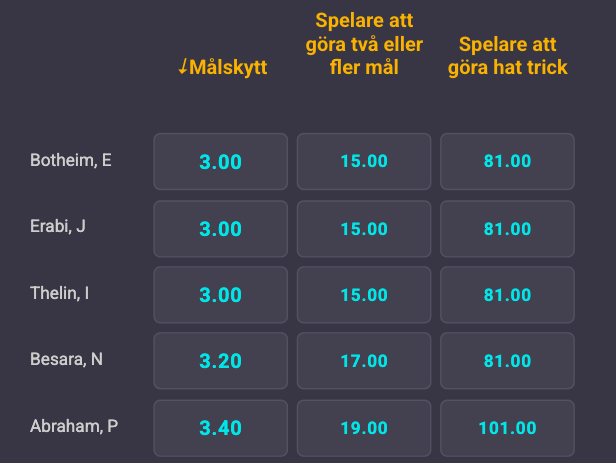Choose Erabi hat trick odds 81.00
Image resolution: width=616 pixels, height=463 pixels.
click(507, 228)
